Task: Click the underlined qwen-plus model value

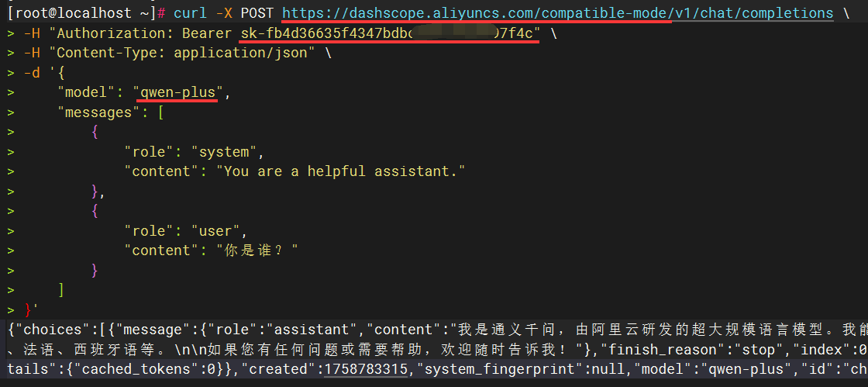Action: pyautogui.click(x=177, y=93)
